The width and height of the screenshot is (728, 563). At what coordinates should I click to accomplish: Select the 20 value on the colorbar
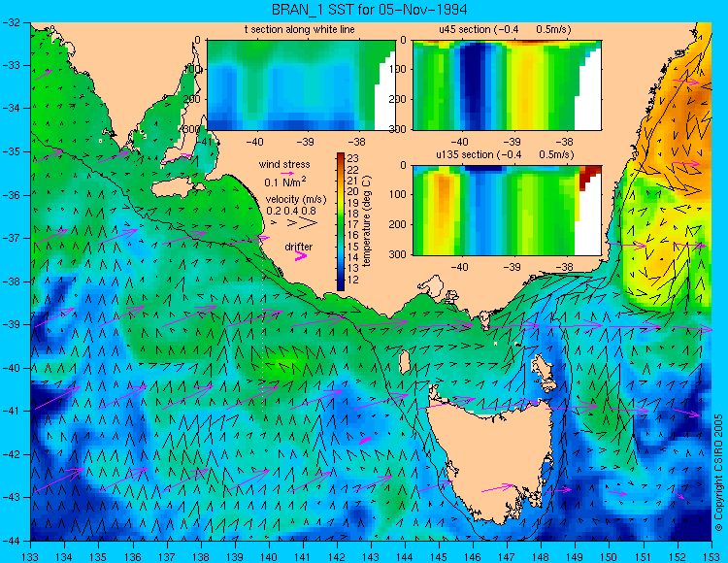[x=353, y=191]
